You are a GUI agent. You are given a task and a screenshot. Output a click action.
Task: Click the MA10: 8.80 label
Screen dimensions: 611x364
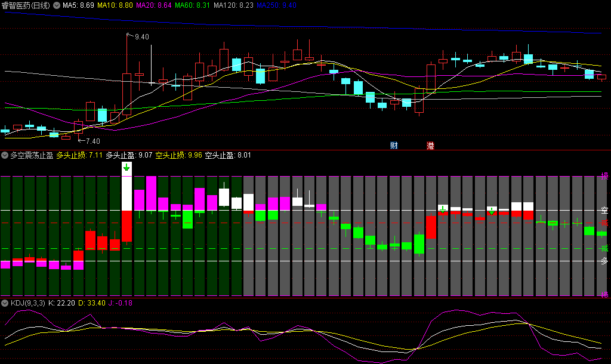pos(115,5)
